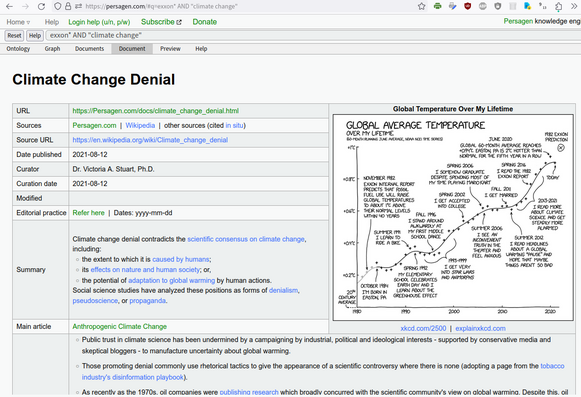Reload the current page

click(x=41, y=6)
